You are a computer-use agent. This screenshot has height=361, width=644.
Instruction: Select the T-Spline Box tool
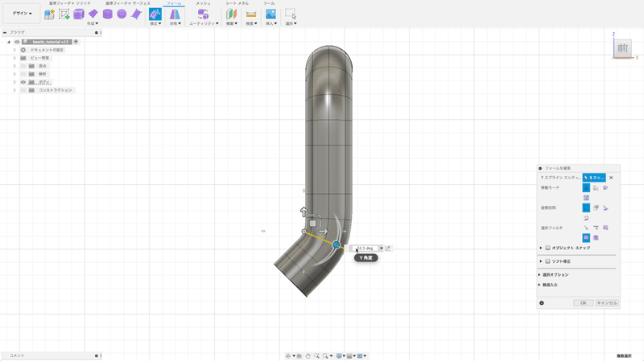[78, 14]
